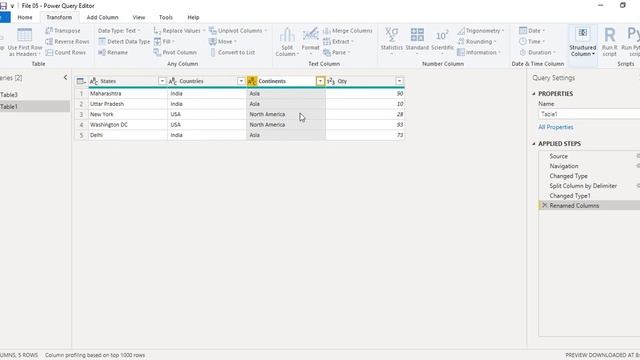Open the Information dropdown
This screenshot has height=360, width=640.
[x=479, y=52]
